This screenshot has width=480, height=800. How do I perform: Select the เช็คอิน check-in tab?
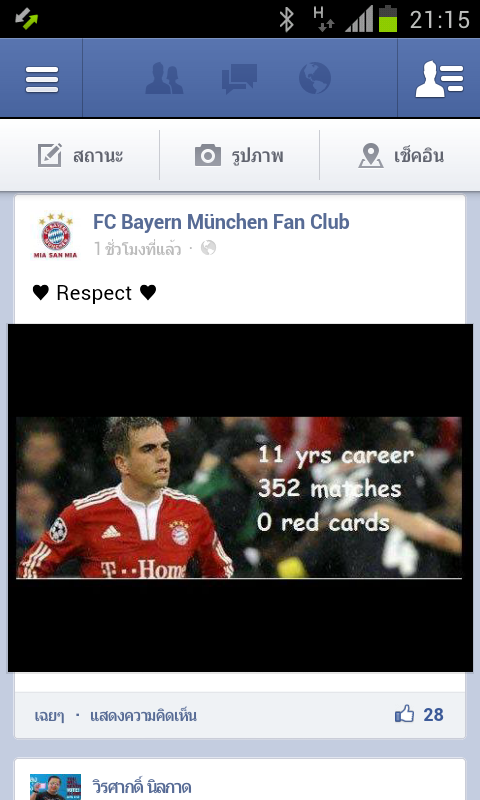click(x=400, y=155)
